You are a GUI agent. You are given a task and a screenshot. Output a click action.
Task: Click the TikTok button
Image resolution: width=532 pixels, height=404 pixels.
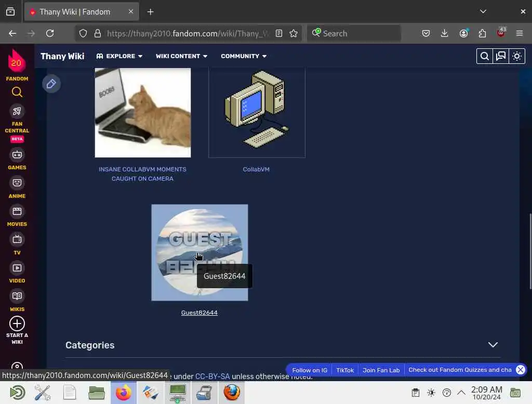pyautogui.click(x=345, y=370)
